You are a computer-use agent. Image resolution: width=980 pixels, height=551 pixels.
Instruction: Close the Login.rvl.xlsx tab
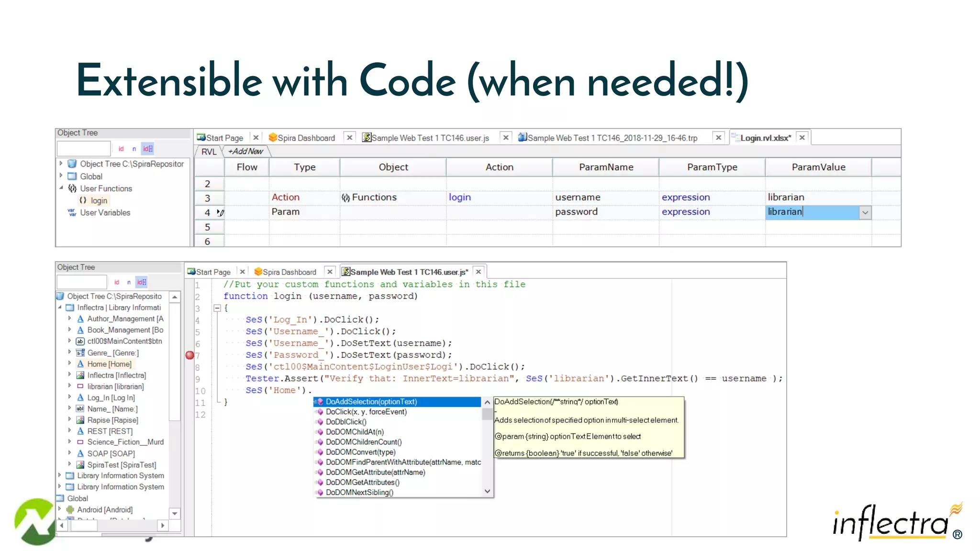[802, 138]
